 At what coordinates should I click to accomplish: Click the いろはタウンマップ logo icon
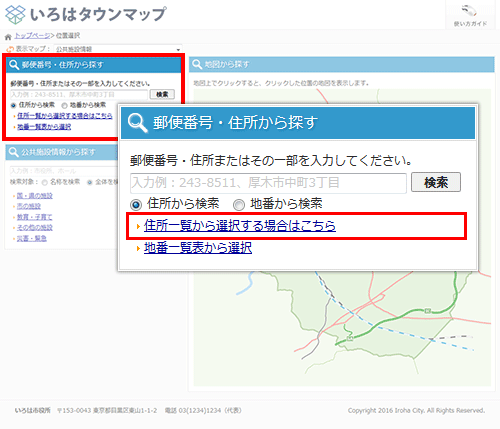pos(16,15)
